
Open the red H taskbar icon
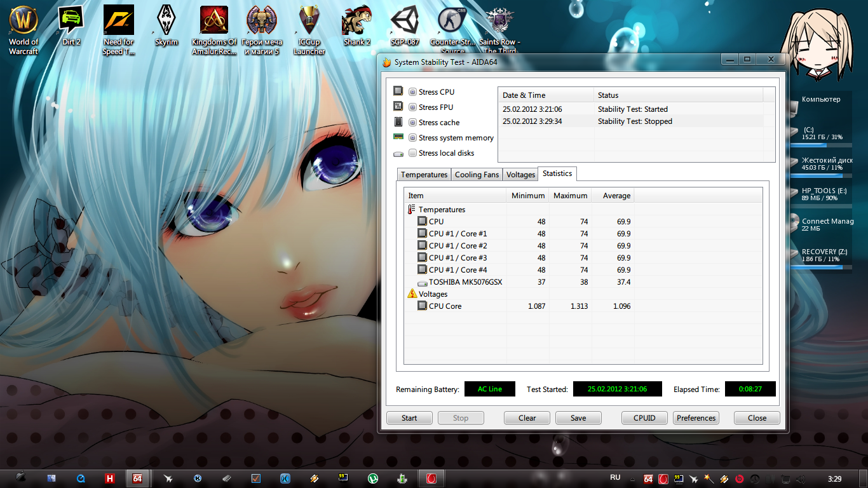(x=111, y=478)
